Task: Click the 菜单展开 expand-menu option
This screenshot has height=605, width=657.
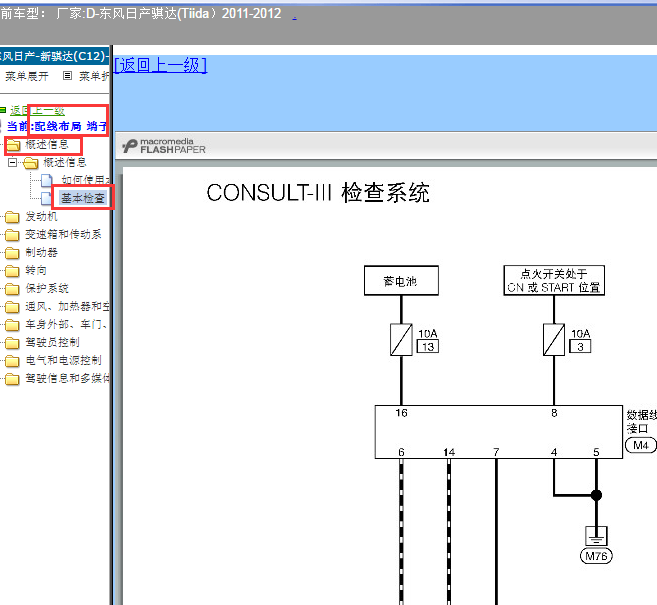Action: 26,76
